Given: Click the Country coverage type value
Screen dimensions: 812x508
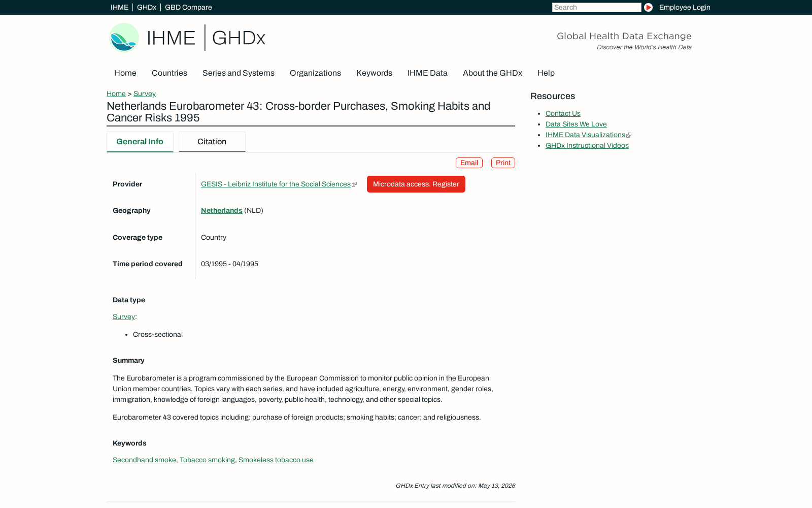Looking at the screenshot, I should [214, 237].
